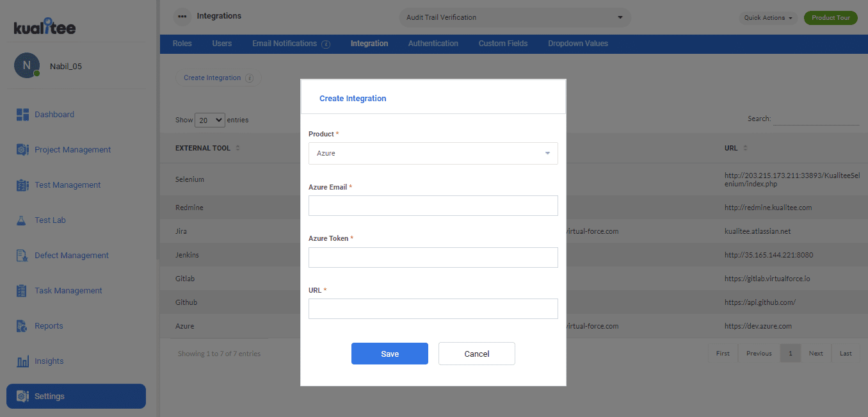868x417 pixels.
Task: Open the Dashboard icon in sidebar
Action: coord(22,115)
